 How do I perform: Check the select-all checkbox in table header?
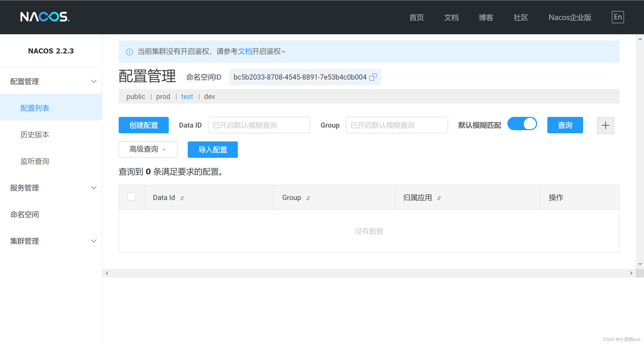131,197
